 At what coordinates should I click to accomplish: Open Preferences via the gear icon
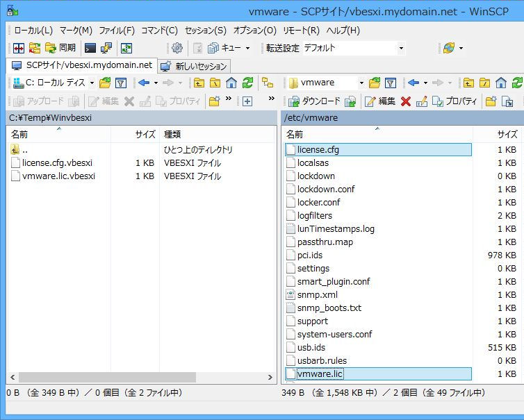[x=177, y=48]
